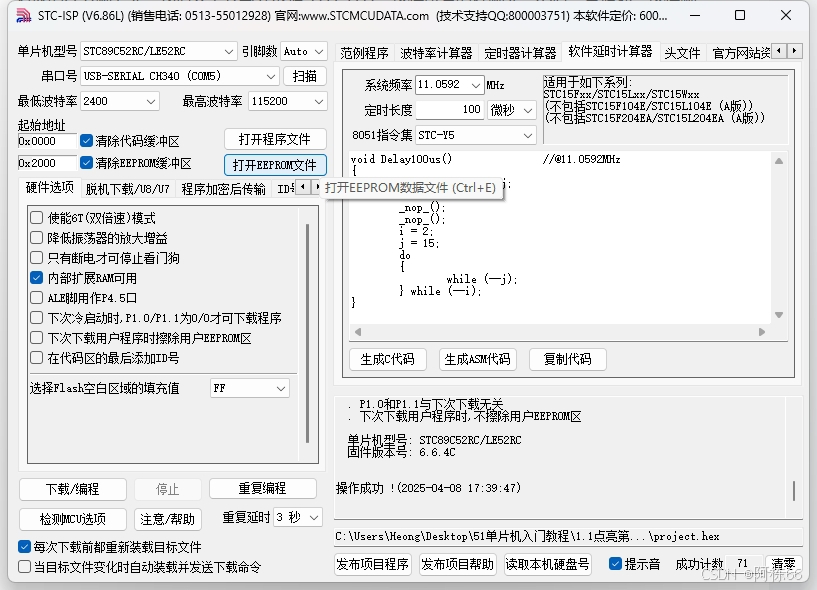Switch to 脱机下载/U8/U7 tab
The image size is (817, 590).
tap(128, 189)
